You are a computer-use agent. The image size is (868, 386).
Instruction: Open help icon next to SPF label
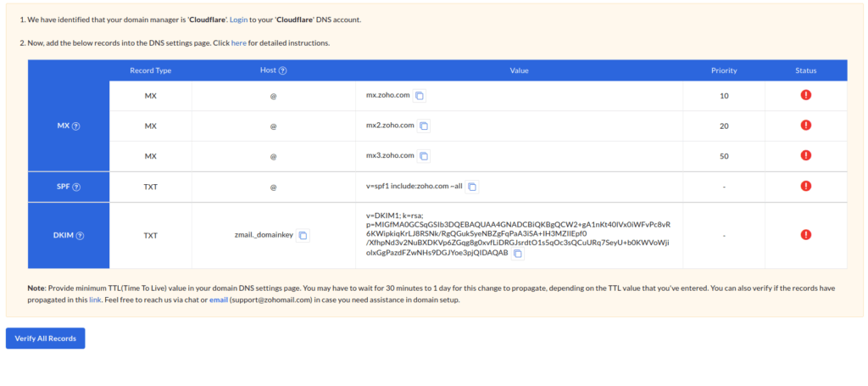click(x=76, y=187)
